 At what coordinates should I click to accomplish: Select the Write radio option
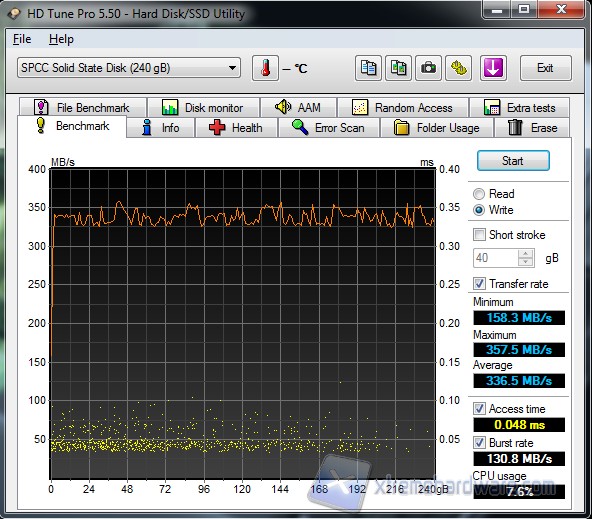[479, 210]
